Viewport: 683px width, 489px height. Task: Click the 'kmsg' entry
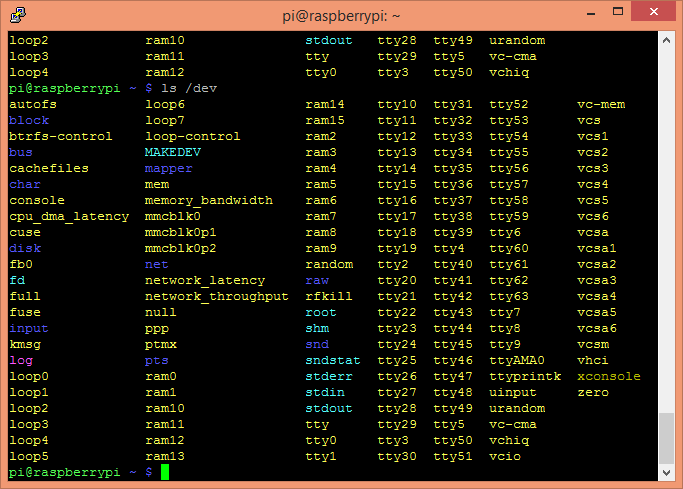click(25, 345)
